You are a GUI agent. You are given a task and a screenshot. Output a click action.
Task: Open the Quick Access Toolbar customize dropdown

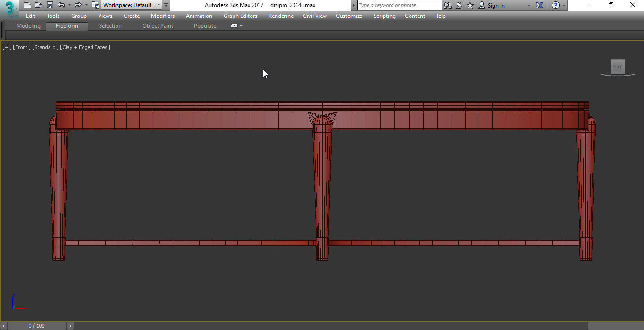(166, 5)
